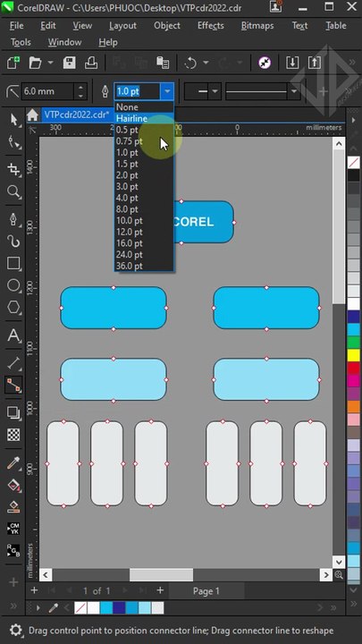Pick the red swatch in color palette
The image size is (362, 644).
tap(353, 368)
